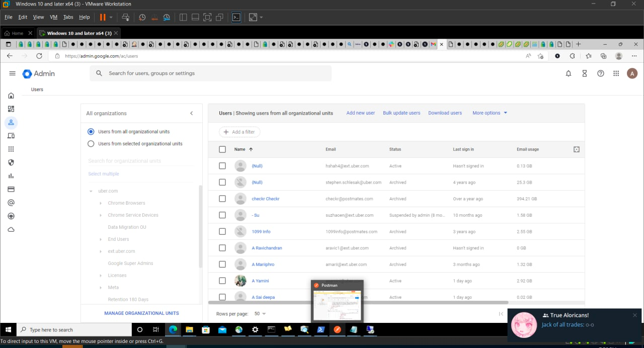Screen dimensions: 644x348
Task: Expand the ext.uber.com organizational unit
Action: point(100,251)
